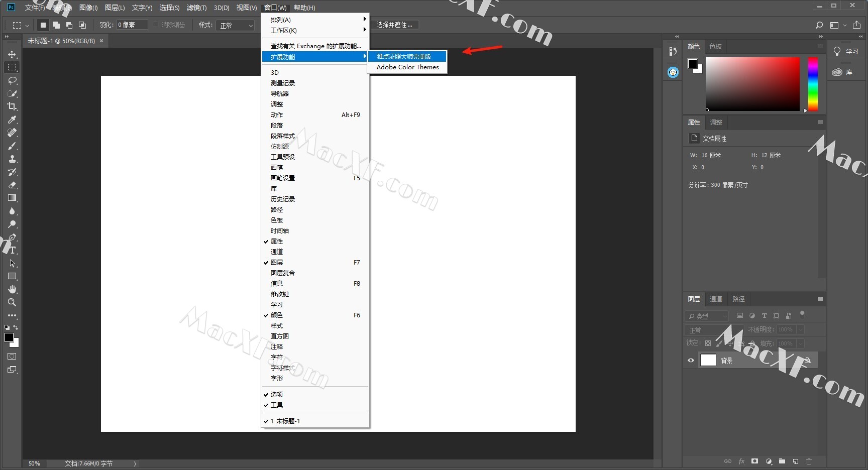Screen dimensions: 868x470
Task: Select the Eraser tool
Action: click(x=12, y=185)
